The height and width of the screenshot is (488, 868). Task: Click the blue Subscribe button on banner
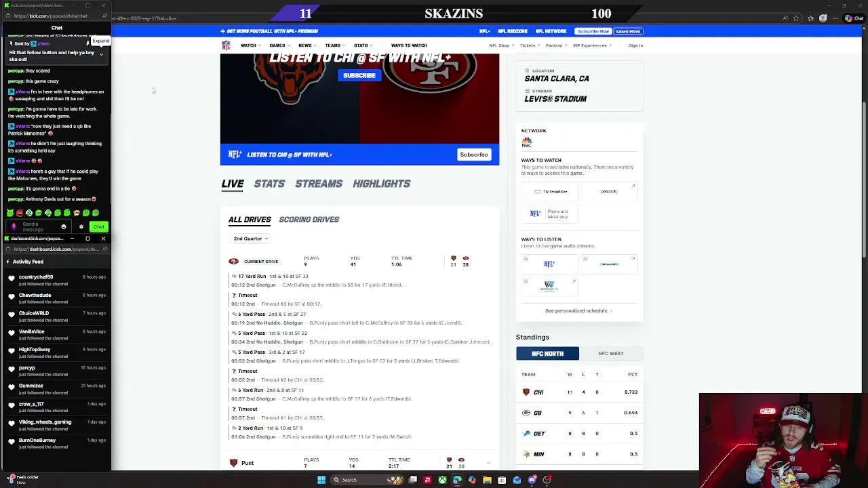click(x=359, y=76)
